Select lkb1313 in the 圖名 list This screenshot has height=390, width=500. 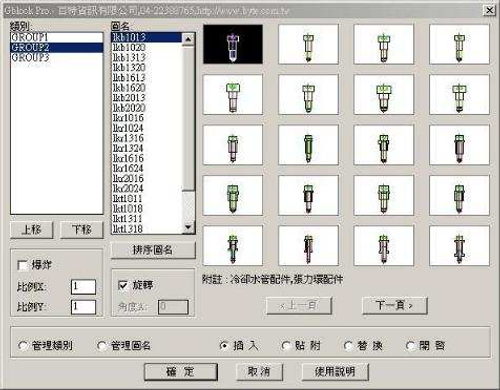tap(147, 57)
